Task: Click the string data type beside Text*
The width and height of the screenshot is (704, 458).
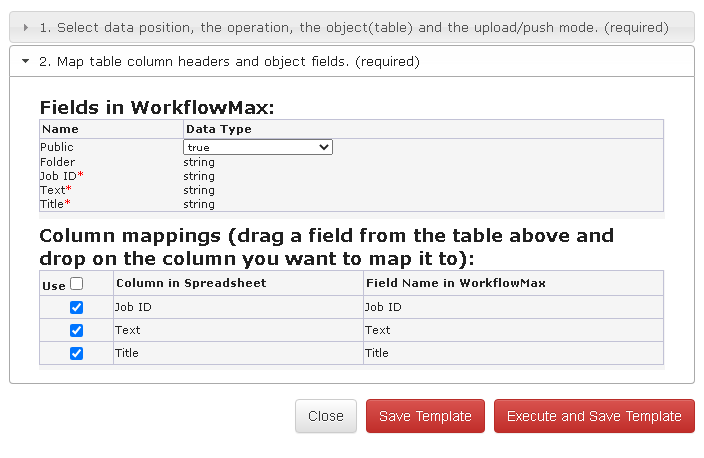Action: (x=199, y=190)
